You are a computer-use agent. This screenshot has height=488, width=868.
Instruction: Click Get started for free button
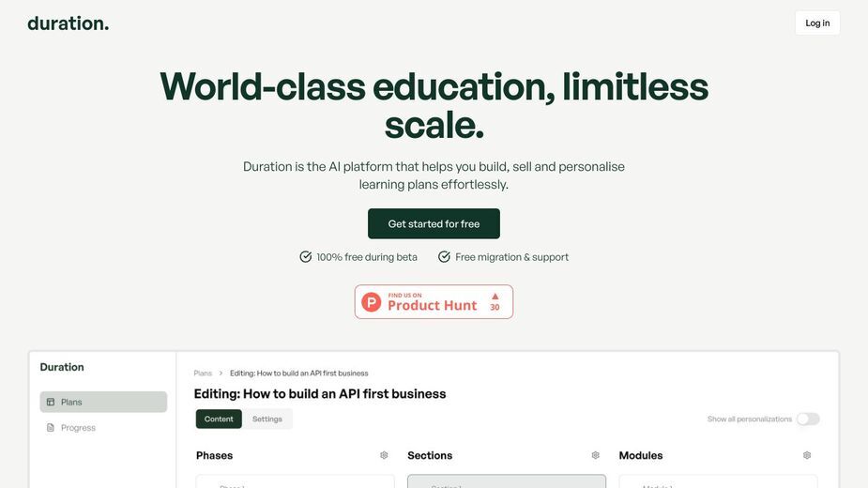click(434, 223)
